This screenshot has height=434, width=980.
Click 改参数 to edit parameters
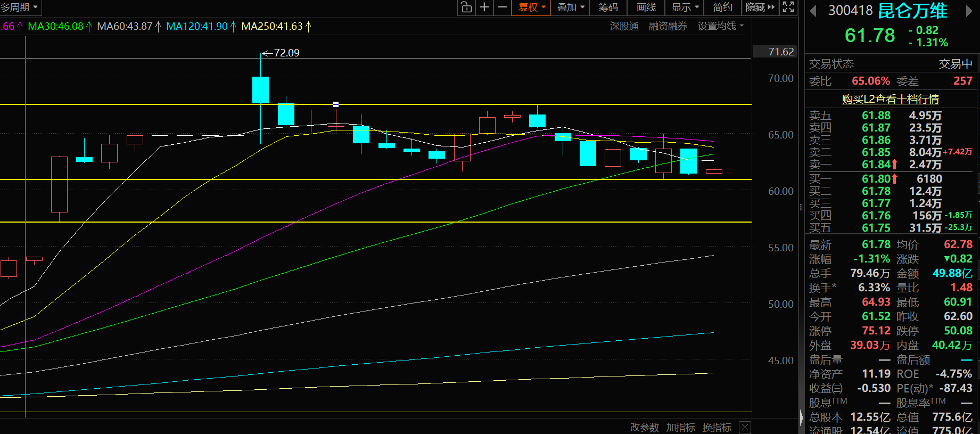pyautogui.click(x=645, y=427)
